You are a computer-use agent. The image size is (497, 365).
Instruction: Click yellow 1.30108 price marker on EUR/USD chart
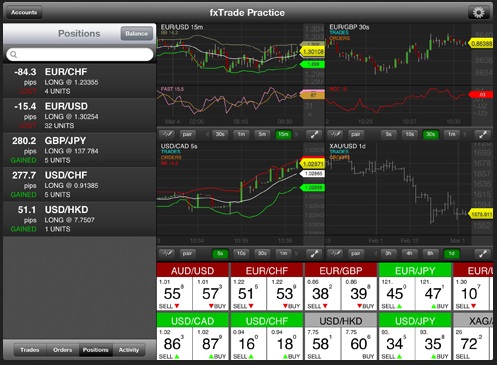(x=312, y=52)
